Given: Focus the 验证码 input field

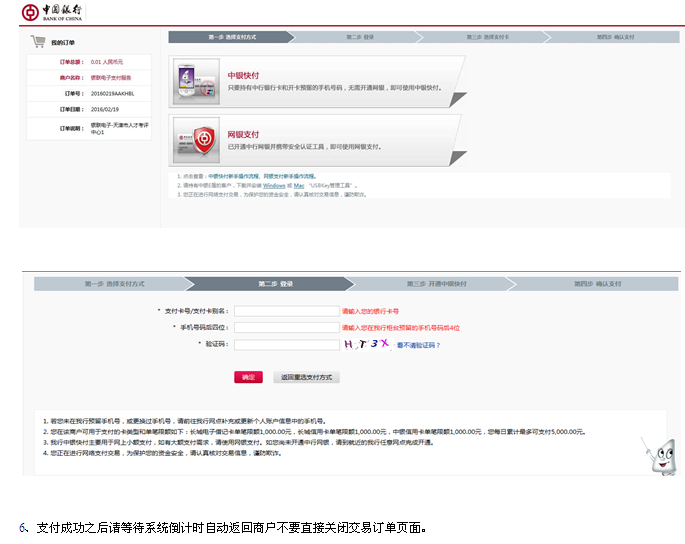Looking at the screenshot, I should click(x=287, y=345).
